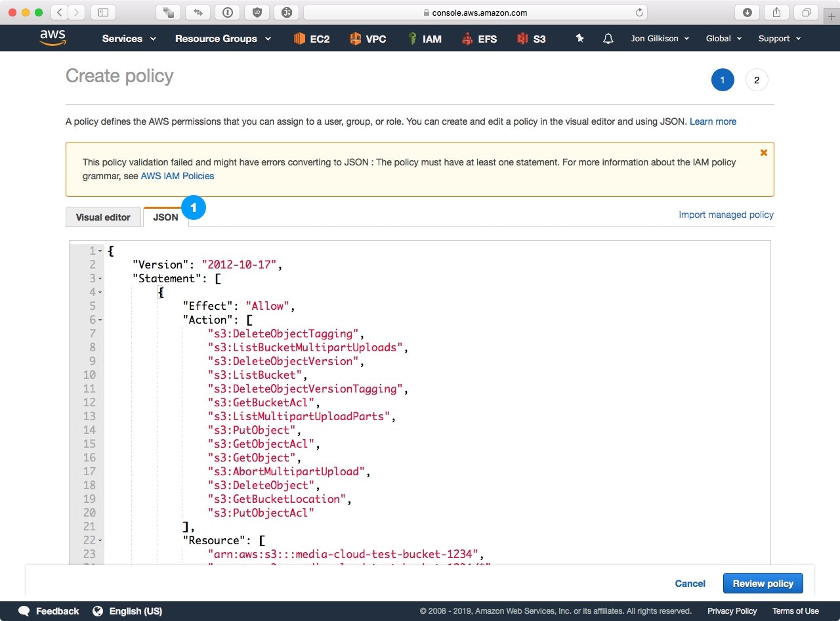This screenshot has height=621, width=840.
Task: Click "s3:PutObjectAcl" line
Action: tap(261, 513)
